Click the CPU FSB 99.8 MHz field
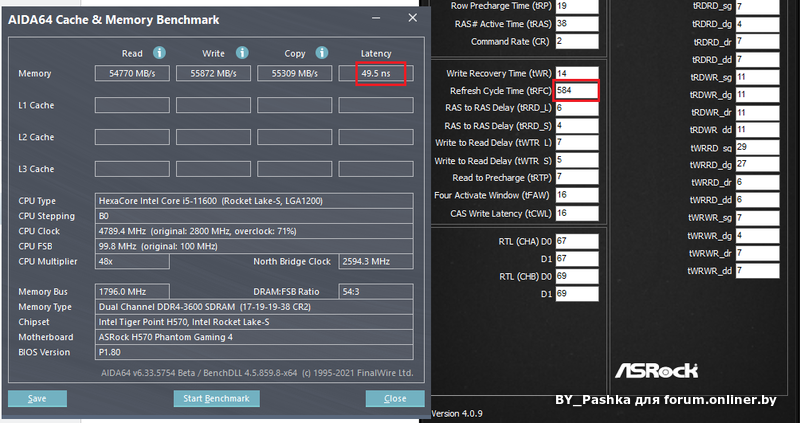800x423 pixels. point(254,246)
